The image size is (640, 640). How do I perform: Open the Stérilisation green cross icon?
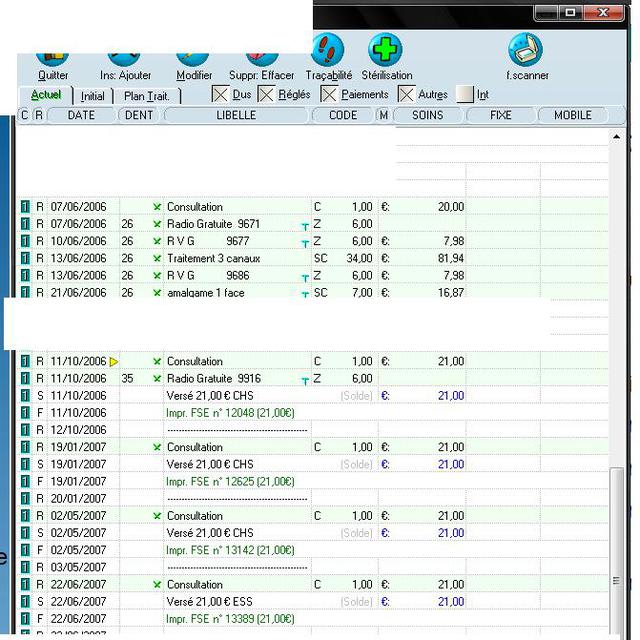tap(385, 52)
